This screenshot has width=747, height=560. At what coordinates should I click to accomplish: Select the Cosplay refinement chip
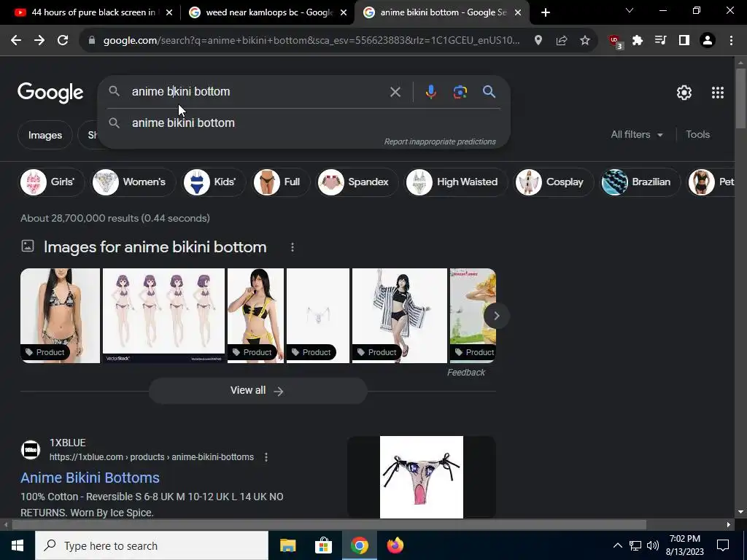554,182
